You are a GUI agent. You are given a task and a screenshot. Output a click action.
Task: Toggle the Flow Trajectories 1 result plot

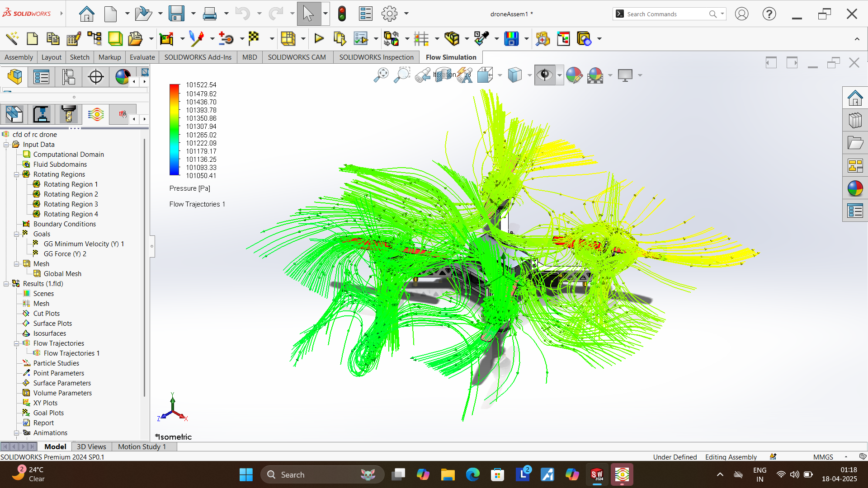[x=71, y=353]
